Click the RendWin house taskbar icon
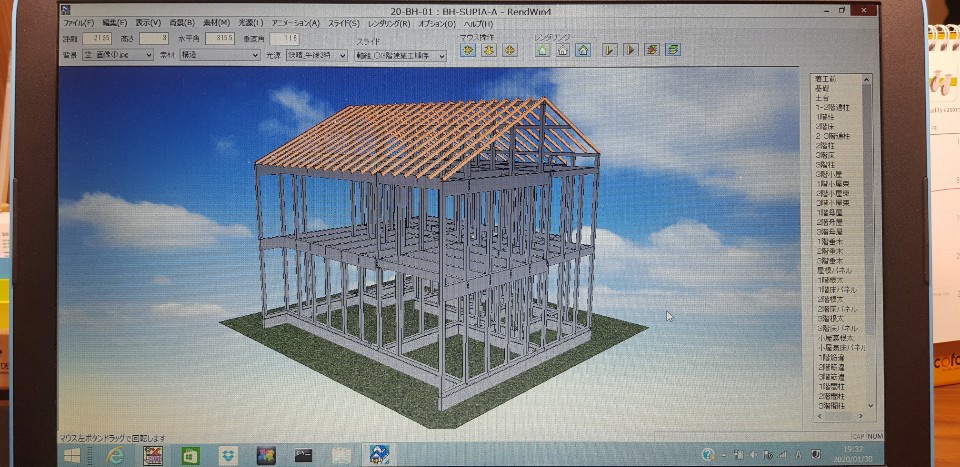 (x=378, y=455)
